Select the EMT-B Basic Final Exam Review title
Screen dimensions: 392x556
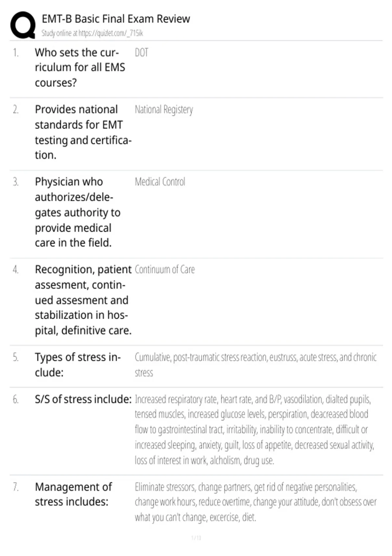(116, 19)
